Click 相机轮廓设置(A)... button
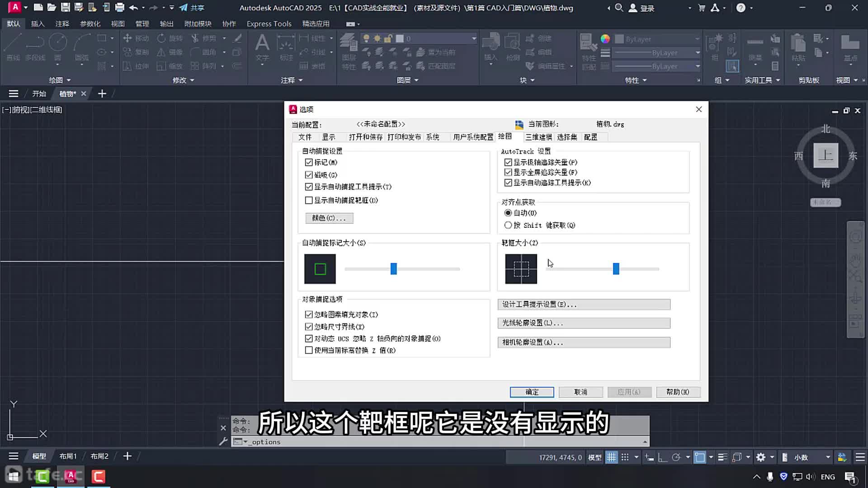 (584, 343)
